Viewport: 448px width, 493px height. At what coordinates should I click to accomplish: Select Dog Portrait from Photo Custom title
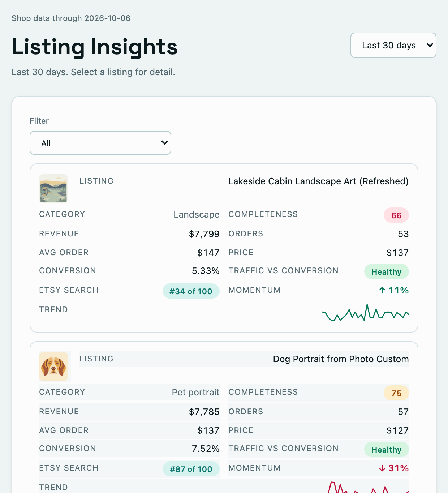(x=341, y=359)
